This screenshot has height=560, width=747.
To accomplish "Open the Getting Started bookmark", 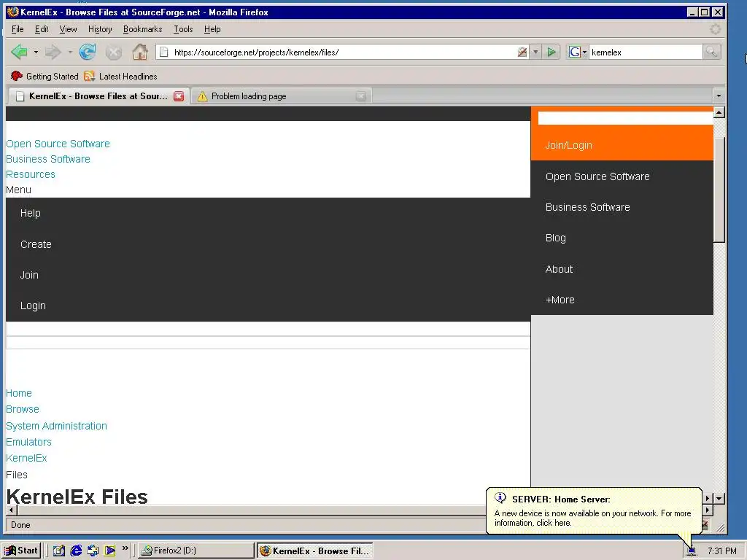I will tap(44, 76).
